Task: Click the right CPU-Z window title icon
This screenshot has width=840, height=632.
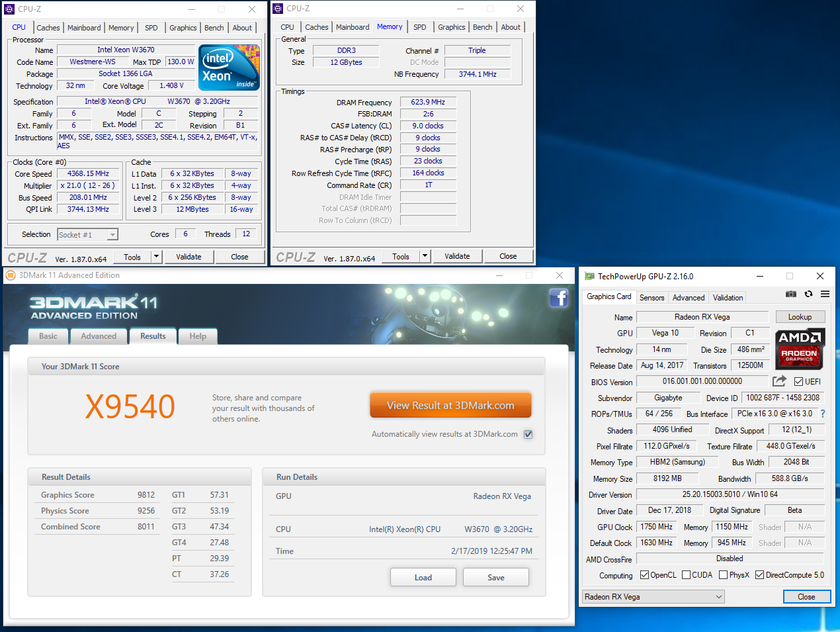Action: pyautogui.click(x=278, y=9)
